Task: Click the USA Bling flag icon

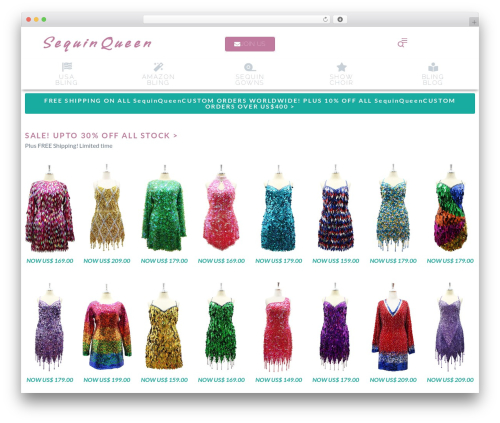Action: (67, 67)
